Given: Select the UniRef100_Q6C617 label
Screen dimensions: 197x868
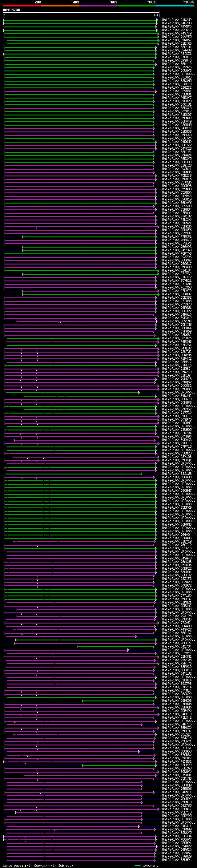Looking at the screenshot, I should coord(177,264).
